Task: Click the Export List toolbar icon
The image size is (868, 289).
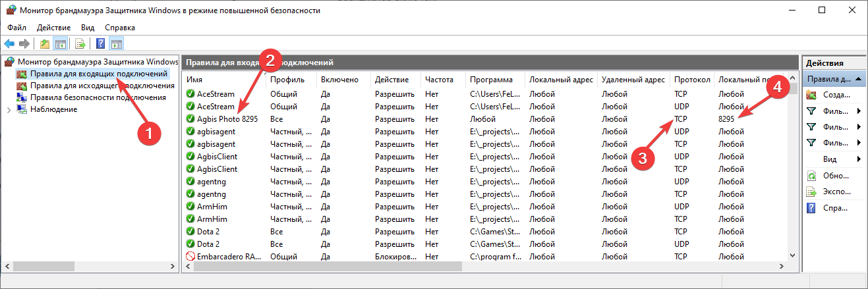Action: click(x=80, y=44)
